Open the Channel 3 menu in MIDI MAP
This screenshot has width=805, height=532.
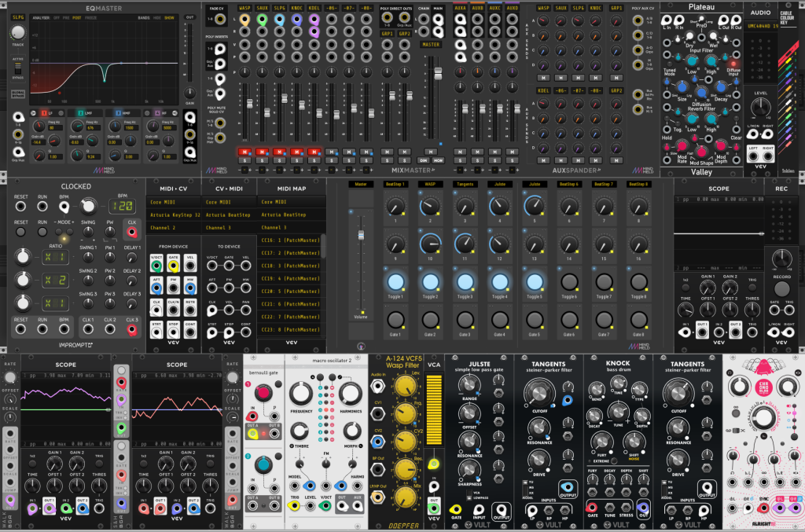[x=291, y=228]
